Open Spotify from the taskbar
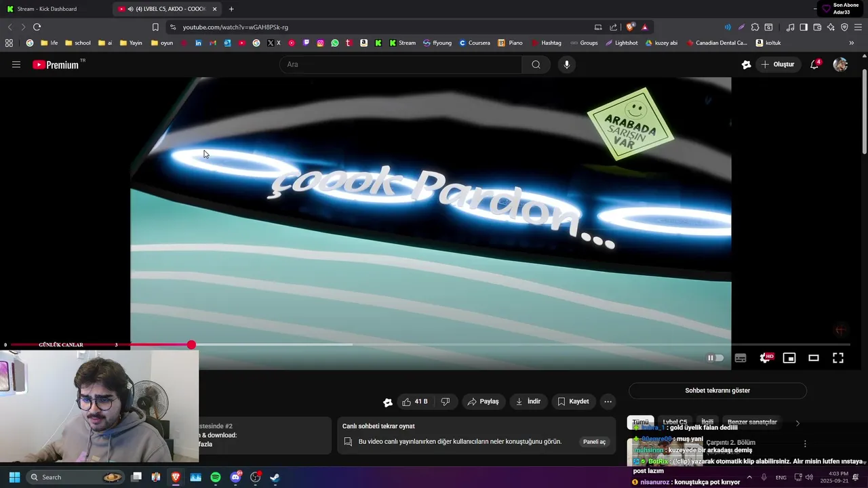 [216, 477]
